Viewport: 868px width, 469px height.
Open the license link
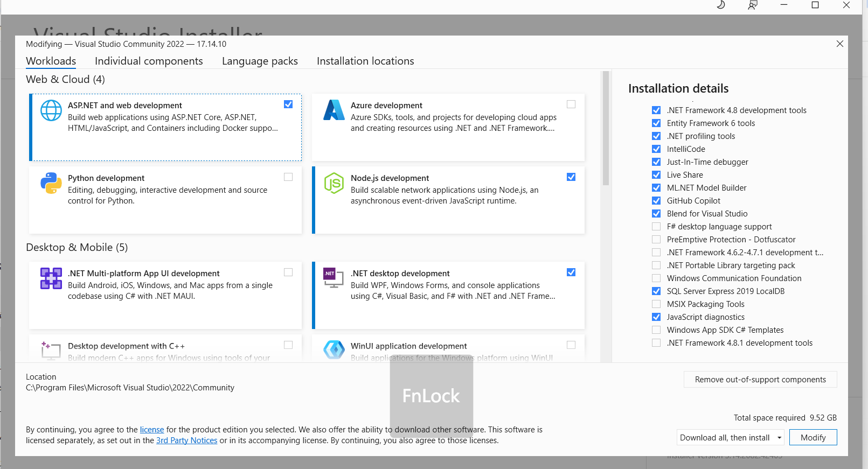point(152,430)
